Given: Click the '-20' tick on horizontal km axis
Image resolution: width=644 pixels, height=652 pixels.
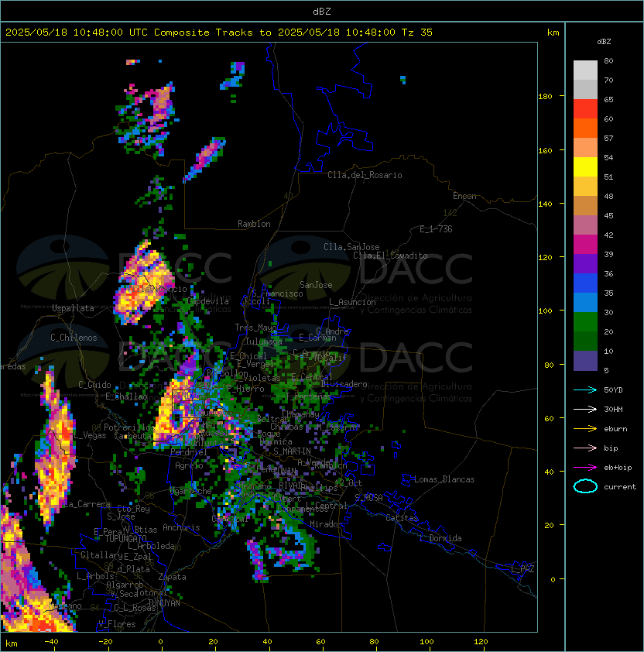Looking at the screenshot, I should (105, 642).
